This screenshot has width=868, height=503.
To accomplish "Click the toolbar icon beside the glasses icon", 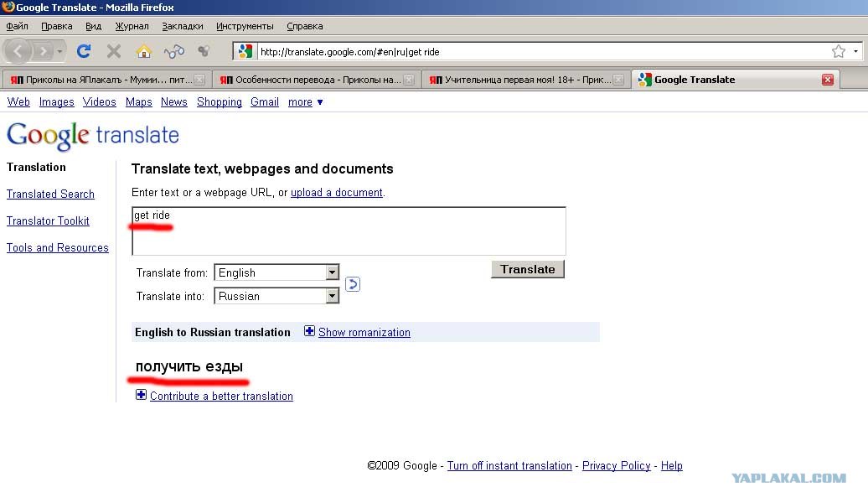I will pyautogui.click(x=204, y=51).
